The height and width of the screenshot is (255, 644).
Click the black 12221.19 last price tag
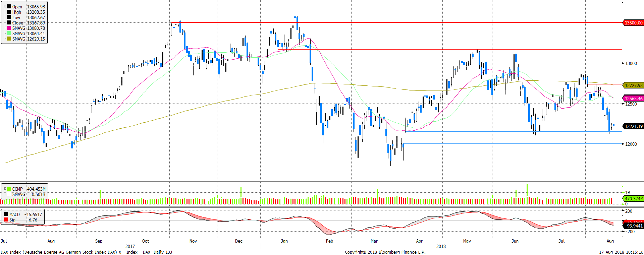tap(633, 126)
